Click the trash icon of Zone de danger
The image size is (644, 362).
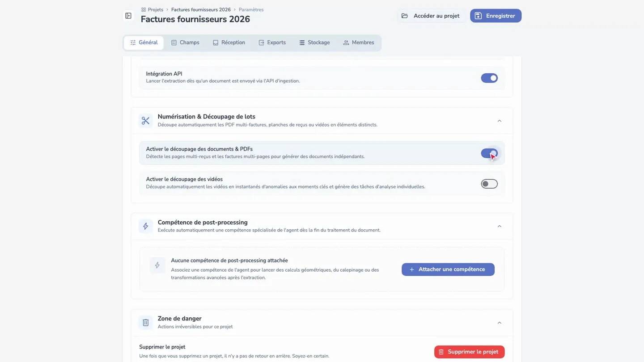click(145, 323)
